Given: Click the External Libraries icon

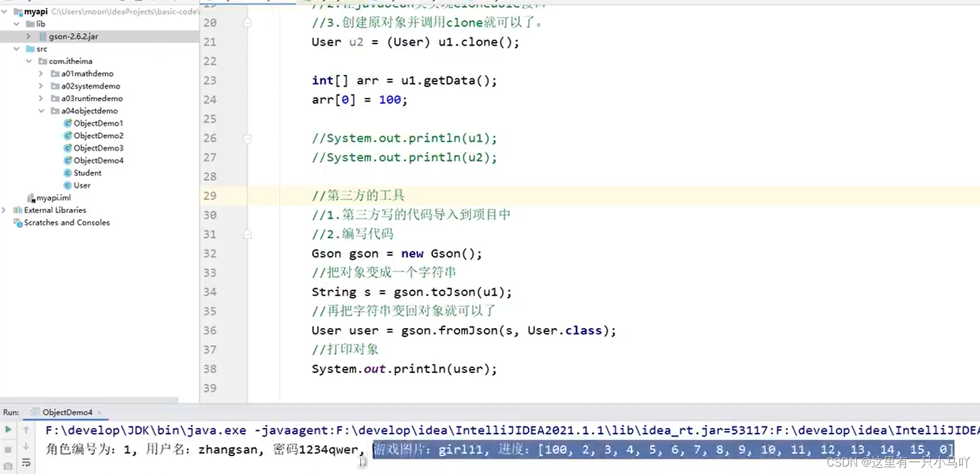Looking at the screenshot, I should point(17,210).
